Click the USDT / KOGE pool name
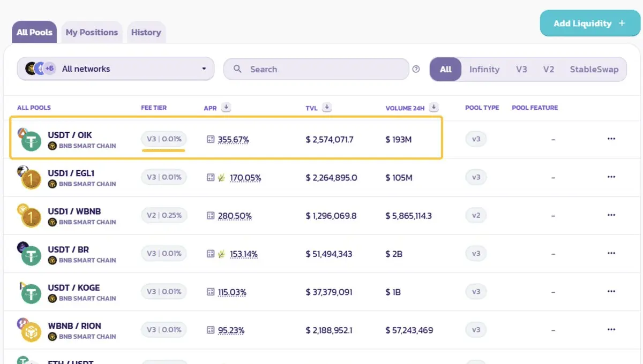Image resolution: width=643 pixels, height=364 pixels. click(74, 287)
